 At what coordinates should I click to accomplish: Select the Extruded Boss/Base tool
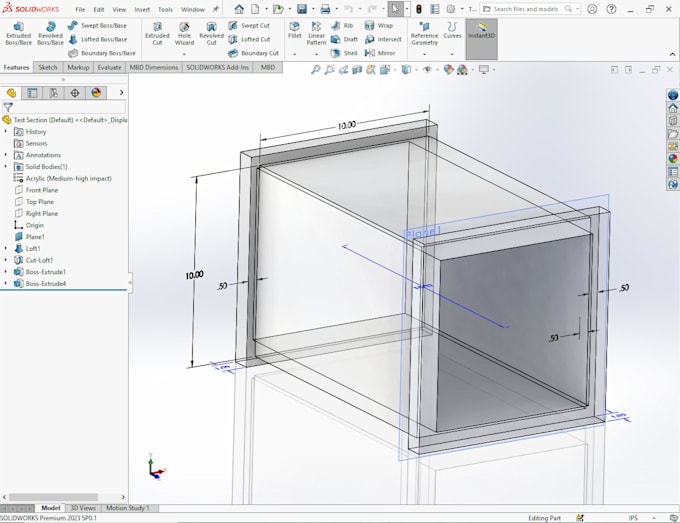point(18,33)
